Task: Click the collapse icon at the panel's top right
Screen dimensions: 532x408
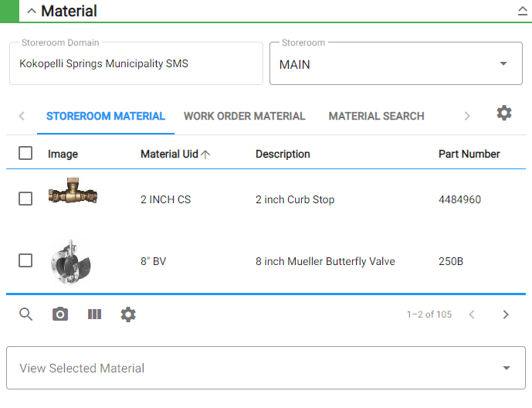Action: click(522, 12)
